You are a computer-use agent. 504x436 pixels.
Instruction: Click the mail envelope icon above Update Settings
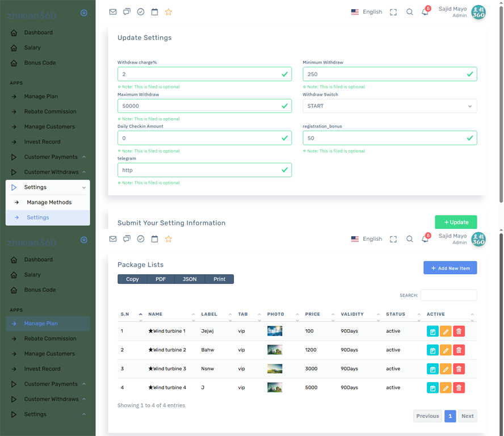(113, 12)
